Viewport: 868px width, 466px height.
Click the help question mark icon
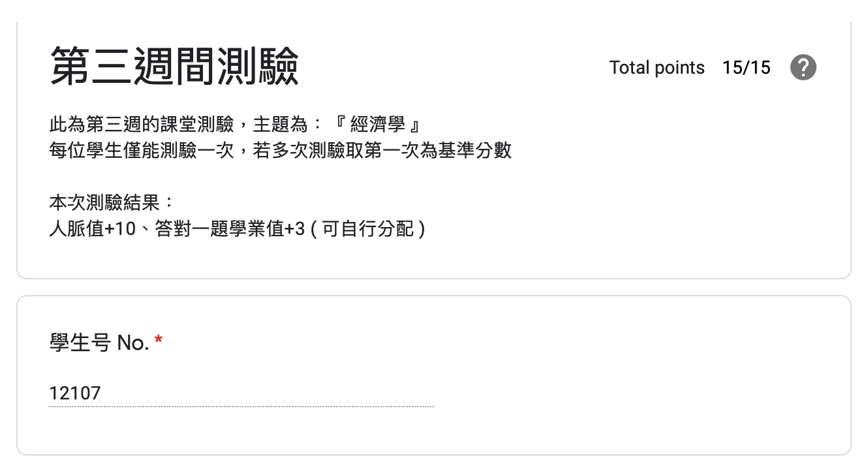click(803, 67)
